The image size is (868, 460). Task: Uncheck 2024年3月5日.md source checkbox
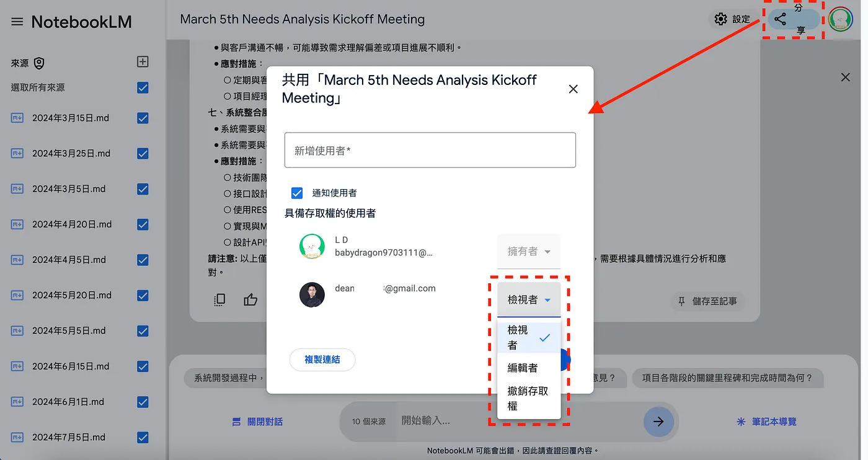[x=143, y=189]
